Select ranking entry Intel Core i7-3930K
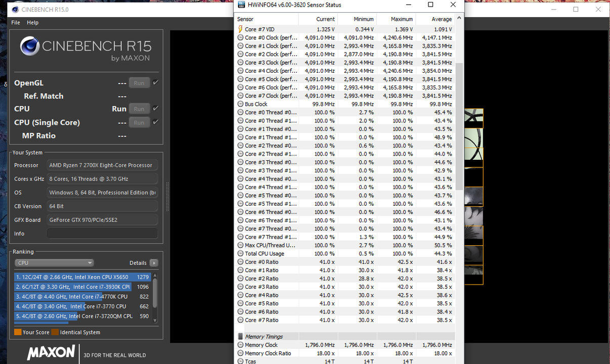 point(82,287)
